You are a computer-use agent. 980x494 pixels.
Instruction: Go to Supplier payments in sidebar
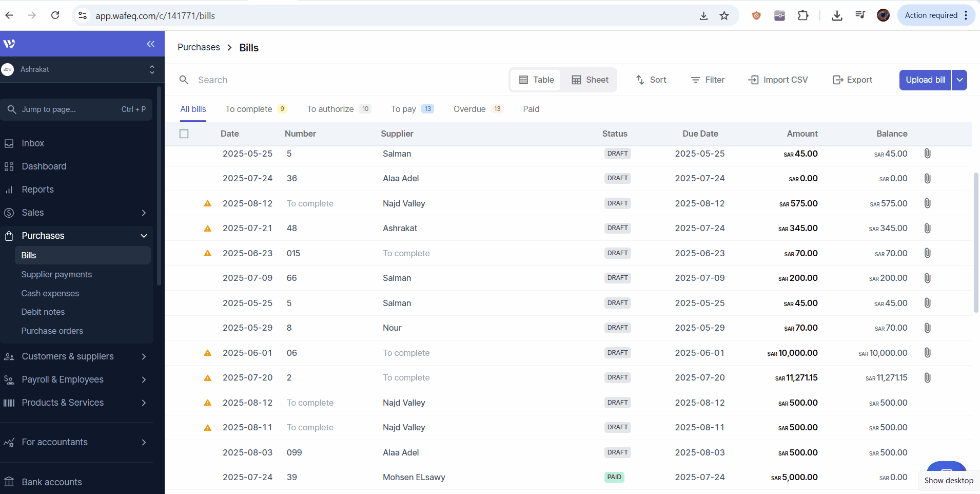point(56,275)
